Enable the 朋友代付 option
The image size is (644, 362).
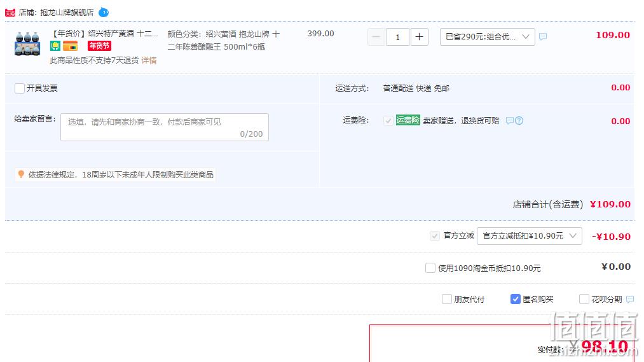[447, 299]
